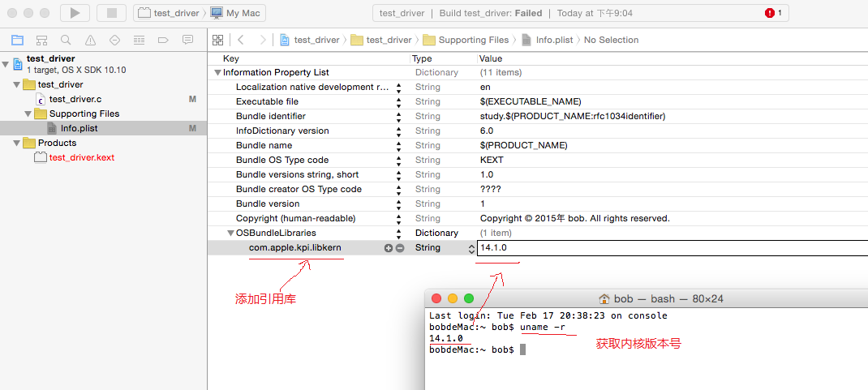
Task: Click the Localization native development region row
Action: pos(538,88)
